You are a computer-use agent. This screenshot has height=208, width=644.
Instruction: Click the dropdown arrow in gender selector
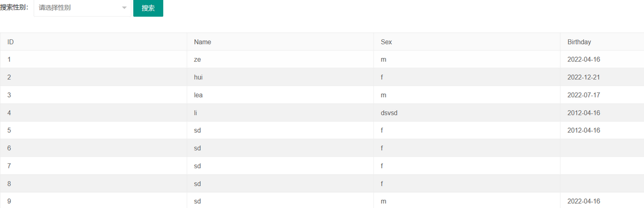124,8
